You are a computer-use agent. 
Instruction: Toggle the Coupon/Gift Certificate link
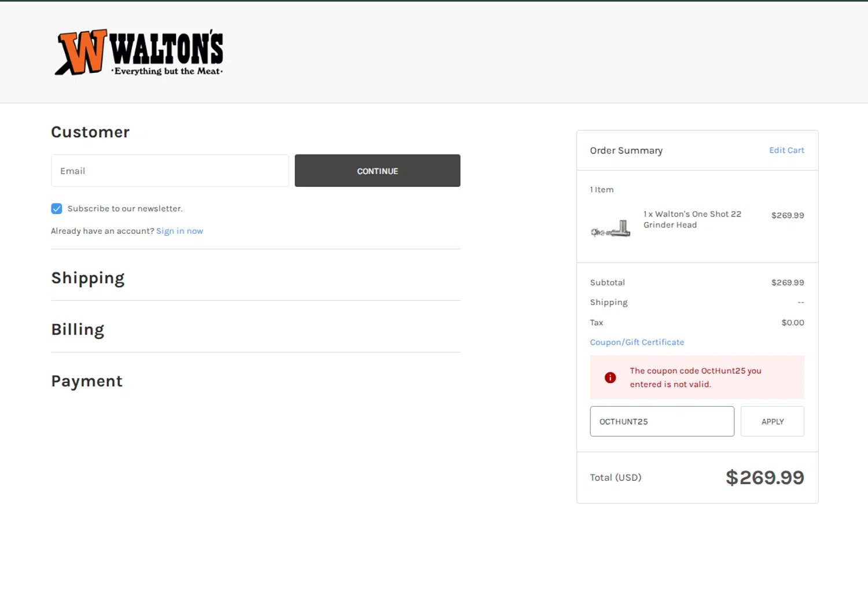637,343
